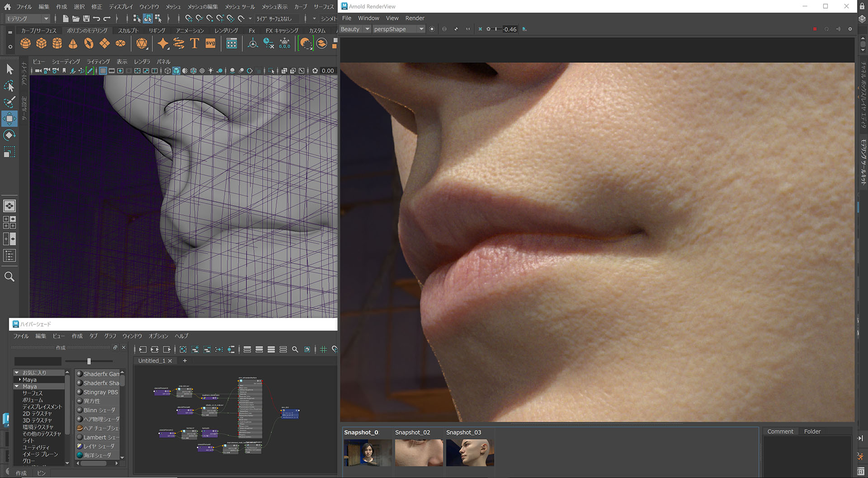Open the Comment tab in RenderView
The width and height of the screenshot is (868, 478).
(x=780, y=431)
